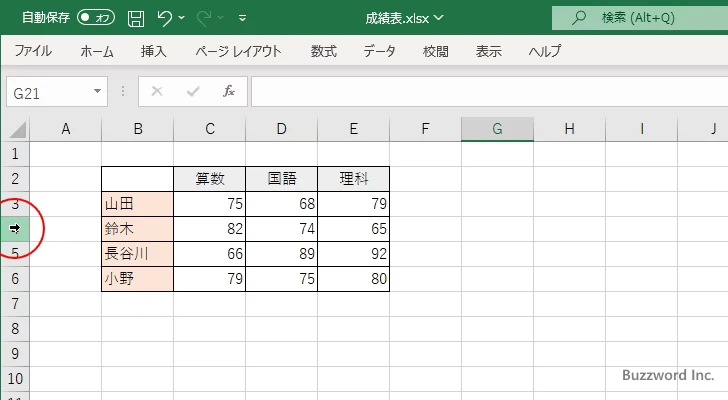Toggle the AutoSave switch
728x400 pixels.
[96, 18]
